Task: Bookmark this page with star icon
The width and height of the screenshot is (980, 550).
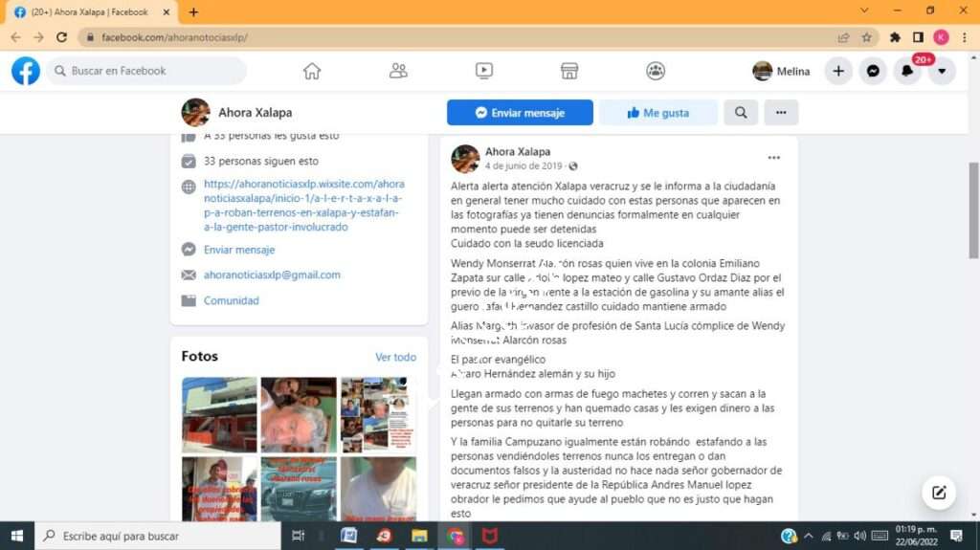Action: point(866,37)
